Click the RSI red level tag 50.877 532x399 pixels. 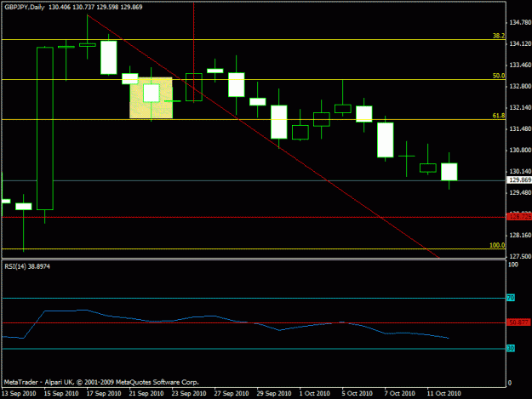(519, 322)
